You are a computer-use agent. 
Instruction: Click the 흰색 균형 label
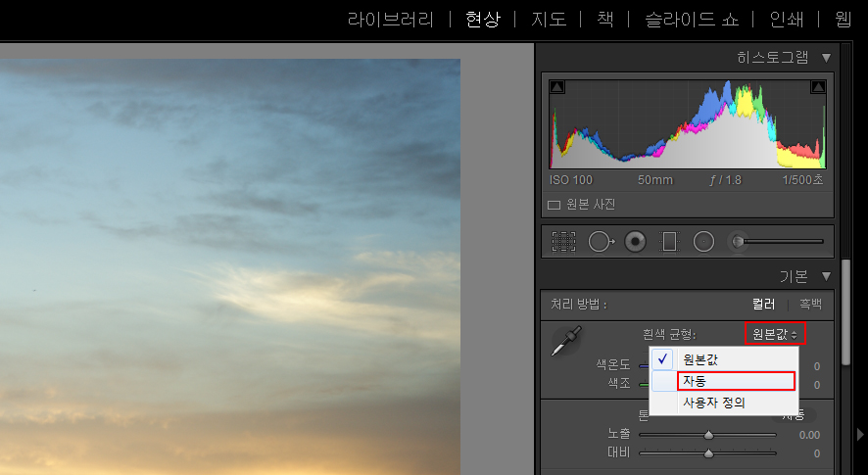(x=669, y=334)
